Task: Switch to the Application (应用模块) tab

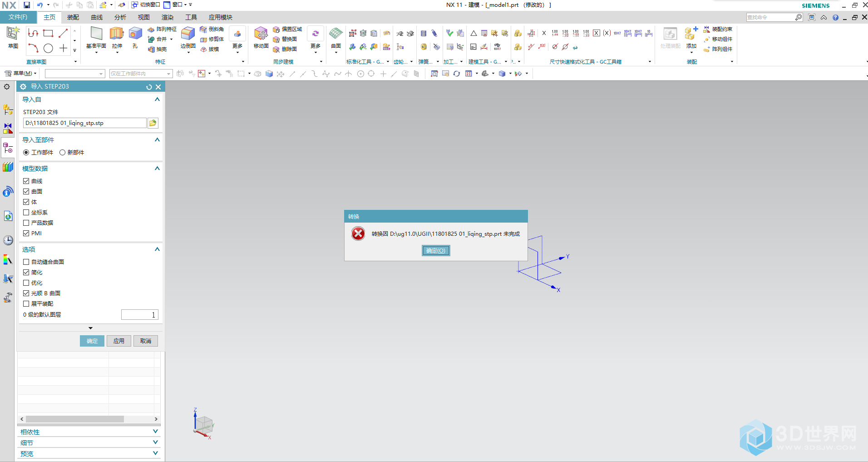Action: 221,17
